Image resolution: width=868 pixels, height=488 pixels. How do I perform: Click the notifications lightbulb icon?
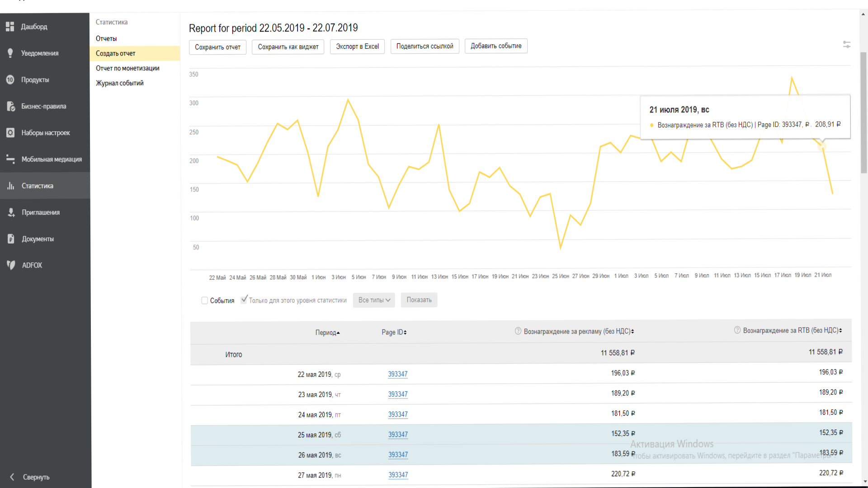click(x=10, y=53)
